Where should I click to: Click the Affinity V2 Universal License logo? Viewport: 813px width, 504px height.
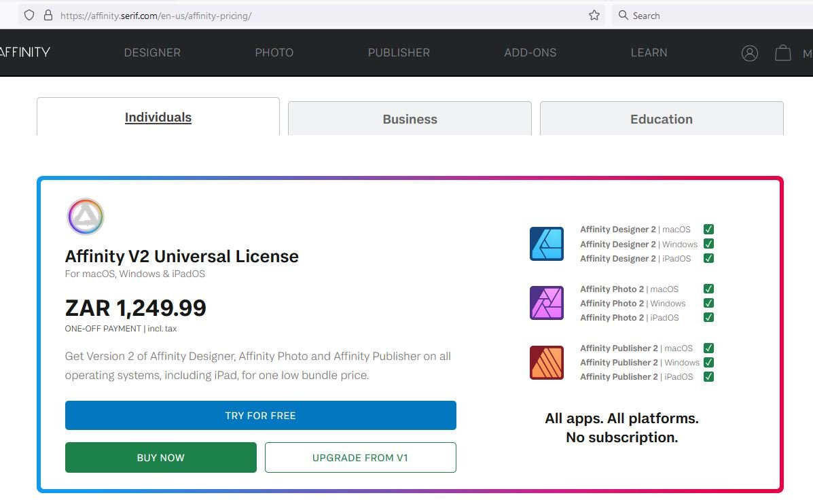click(86, 216)
